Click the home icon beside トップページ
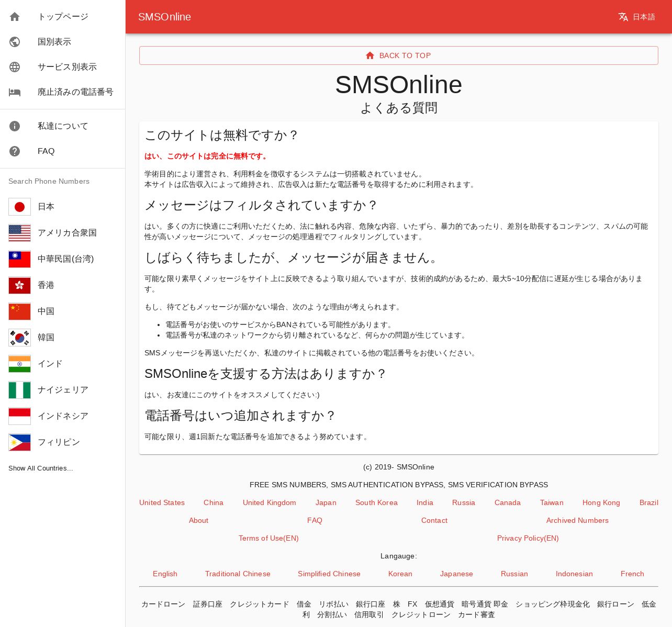The image size is (672, 627). [x=15, y=17]
